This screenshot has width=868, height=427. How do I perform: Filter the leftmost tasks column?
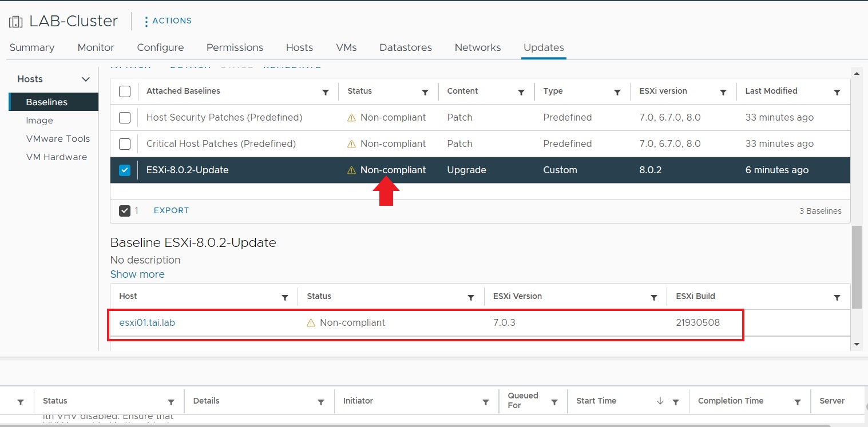[x=21, y=402]
